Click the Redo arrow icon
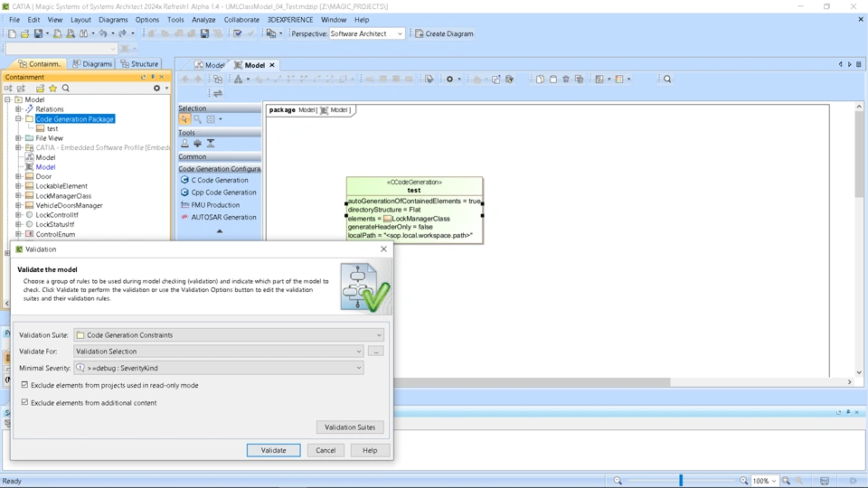Viewport: 868px width, 488px height. pyautogui.click(x=122, y=33)
